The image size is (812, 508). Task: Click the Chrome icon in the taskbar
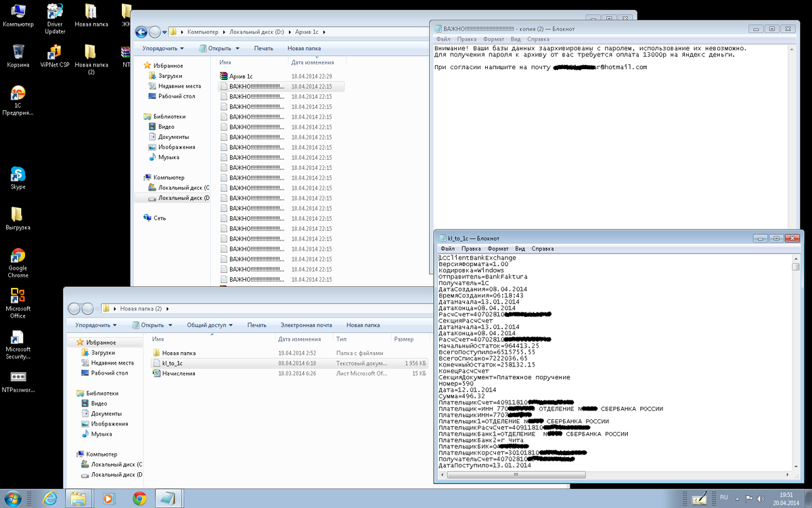[x=139, y=498]
